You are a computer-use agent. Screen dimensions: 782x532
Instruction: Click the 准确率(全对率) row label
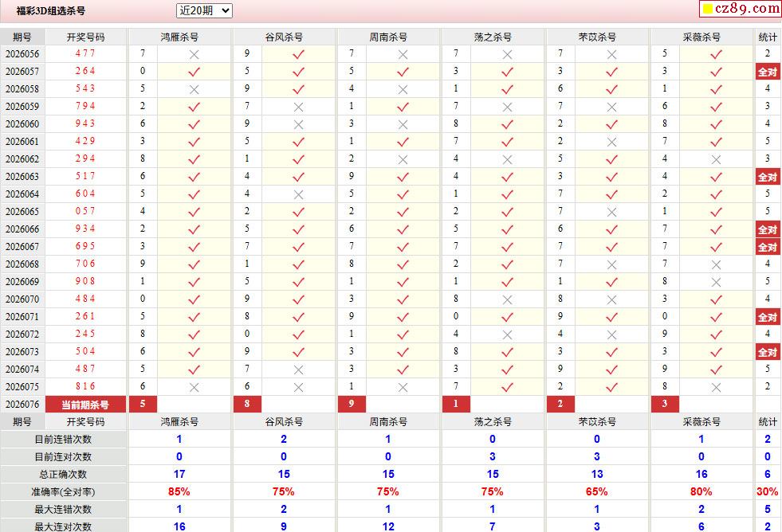[63, 492]
